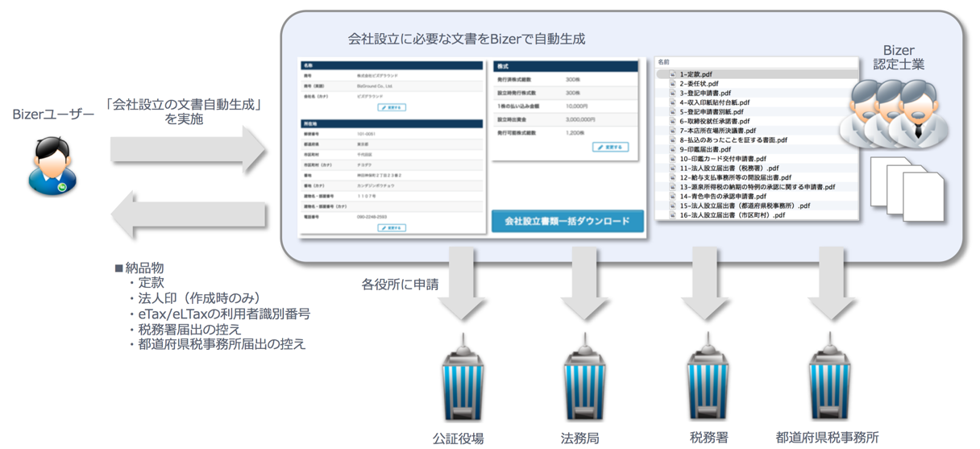The height and width of the screenshot is (449, 980).
Task: Click 変更する button in 株式 panel
Action: coord(610,148)
